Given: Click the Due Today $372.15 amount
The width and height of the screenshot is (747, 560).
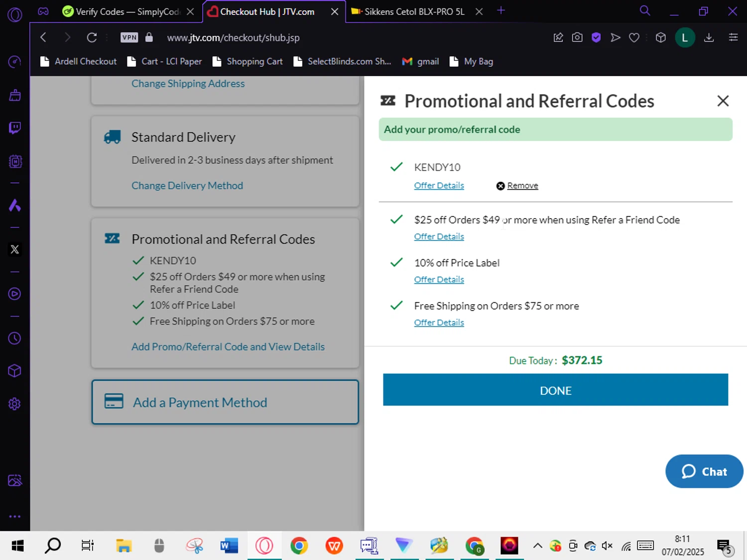Looking at the screenshot, I should click(x=582, y=360).
